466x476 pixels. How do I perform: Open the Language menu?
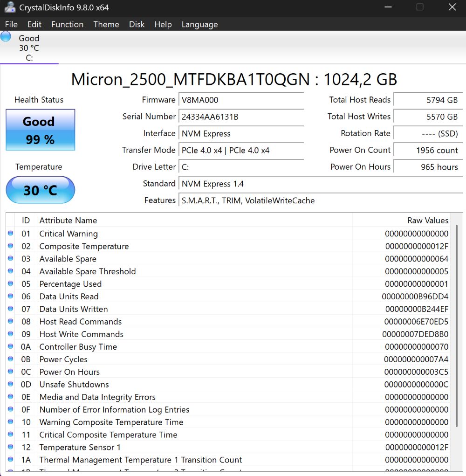199,24
